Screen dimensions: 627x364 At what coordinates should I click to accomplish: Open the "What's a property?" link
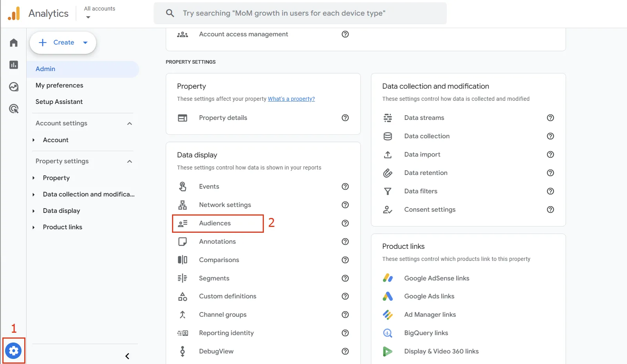click(x=291, y=99)
